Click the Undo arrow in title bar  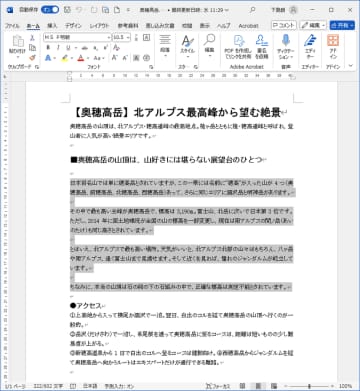click(79, 10)
